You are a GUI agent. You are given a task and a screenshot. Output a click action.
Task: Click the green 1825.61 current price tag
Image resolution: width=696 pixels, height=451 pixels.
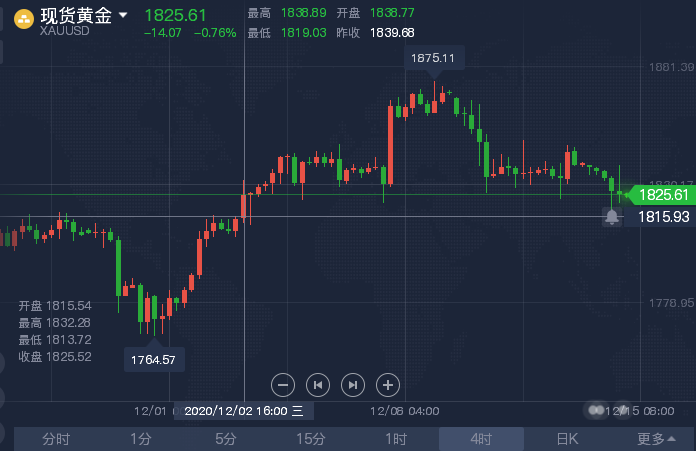[x=663, y=195]
